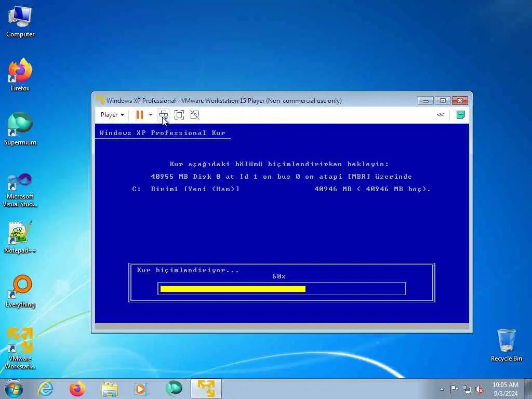The width and height of the screenshot is (532, 399).
Task: Launch Internet Explorer from the taskbar
Action: pyautogui.click(x=45, y=389)
